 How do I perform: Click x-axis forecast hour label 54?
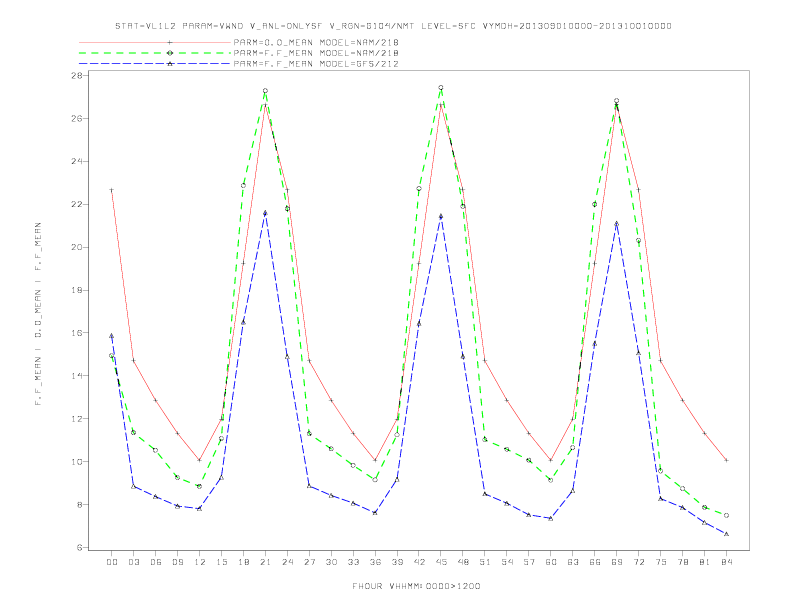pos(507,562)
